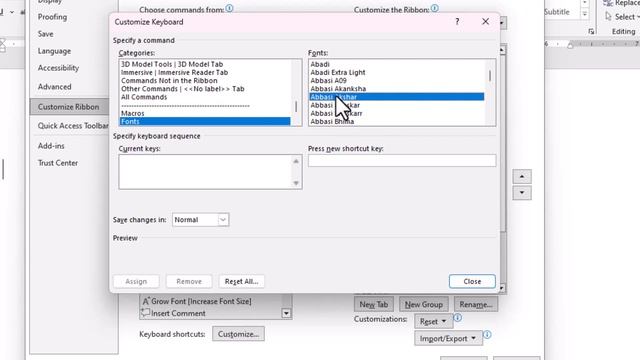Click the Press new shortcut key field
The image size is (640, 360).
(x=402, y=160)
